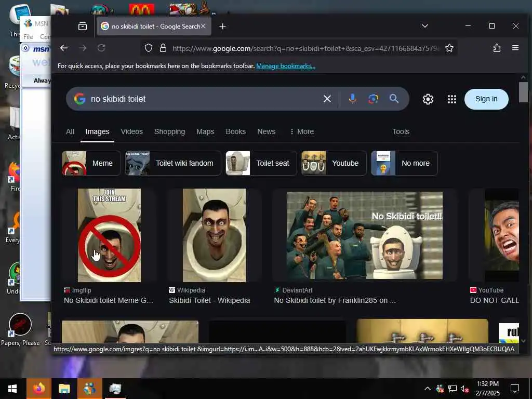Select the Images tab
The image size is (532, 399).
(97, 131)
